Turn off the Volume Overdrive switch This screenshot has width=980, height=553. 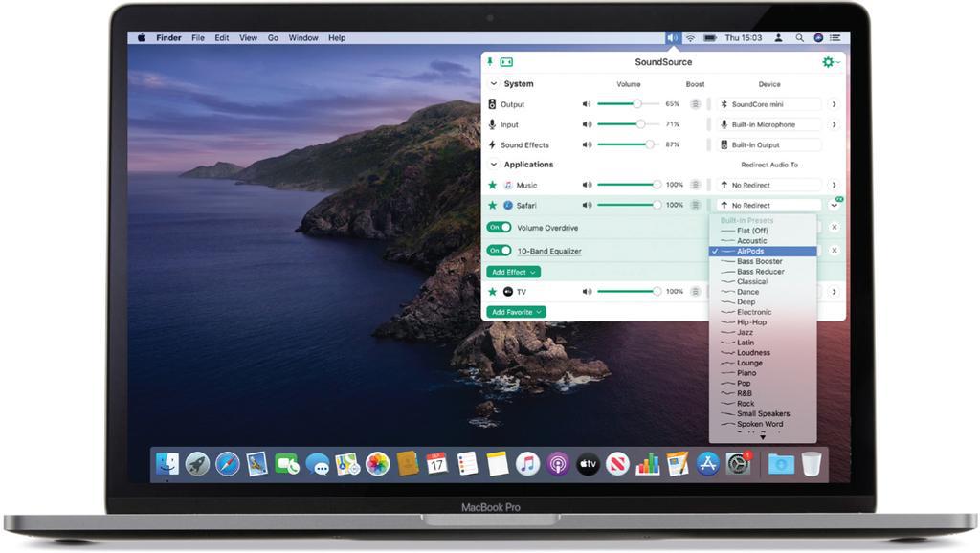(x=500, y=228)
